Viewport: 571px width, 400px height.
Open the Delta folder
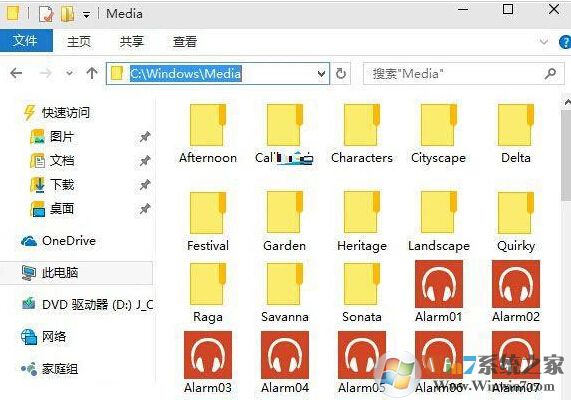(x=516, y=133)
